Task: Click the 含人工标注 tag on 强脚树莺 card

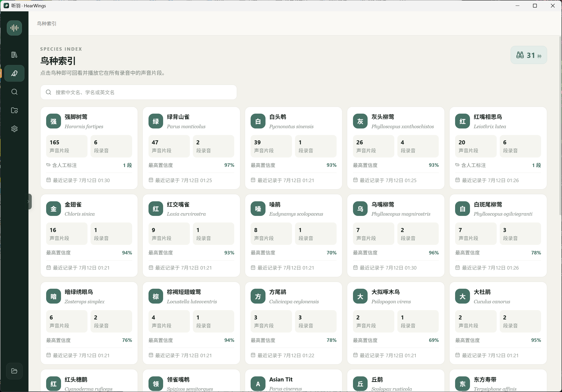Action: (x=62, y=165)
